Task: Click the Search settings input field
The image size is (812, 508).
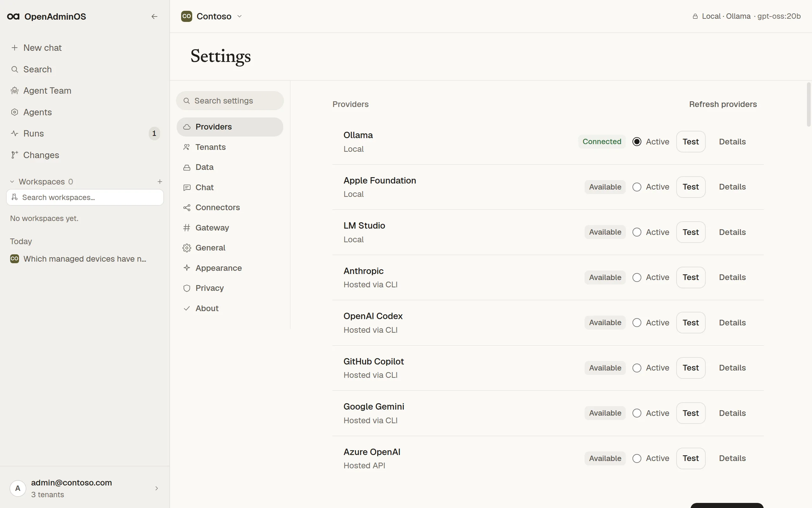Action: 230,101
